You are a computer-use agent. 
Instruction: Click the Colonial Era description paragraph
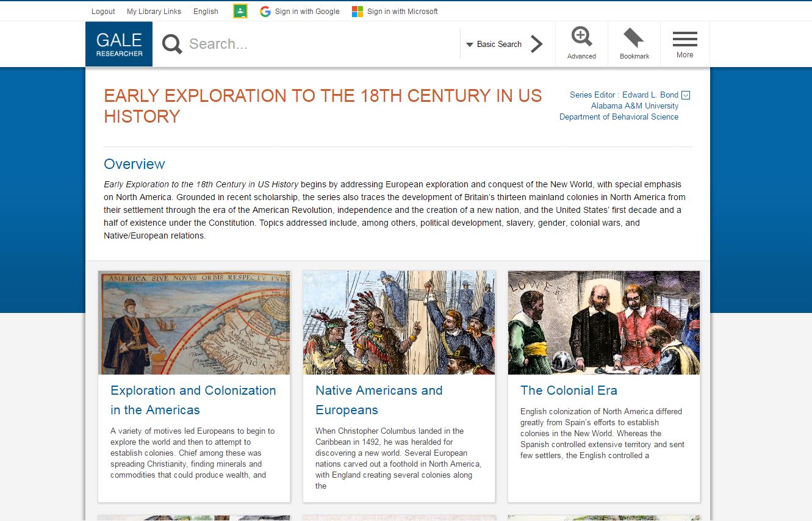[x=602, y=433]
